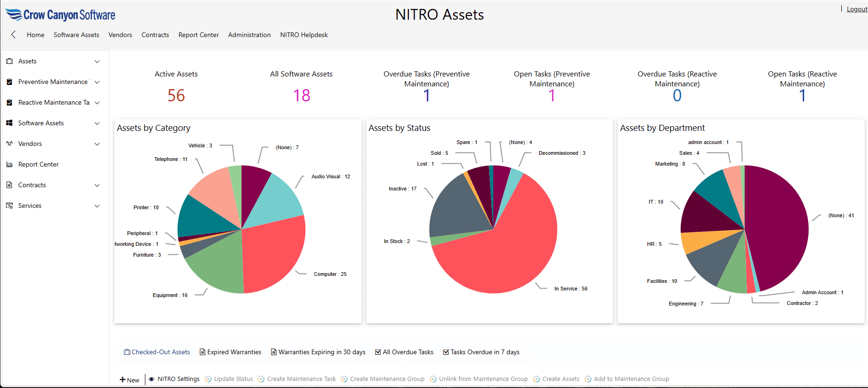The image size is (868, 388).
Task: Click the All Software Assets count 18
Action: click(x=302, y=96)
